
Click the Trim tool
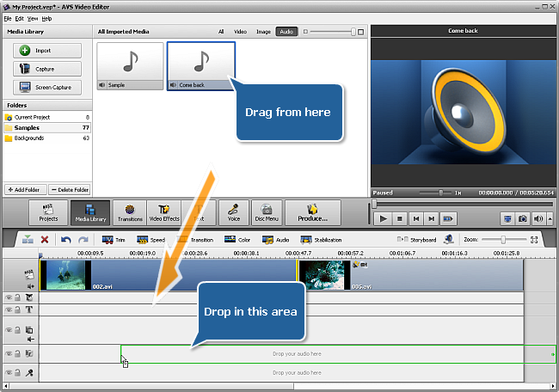[x=114, y=240]
